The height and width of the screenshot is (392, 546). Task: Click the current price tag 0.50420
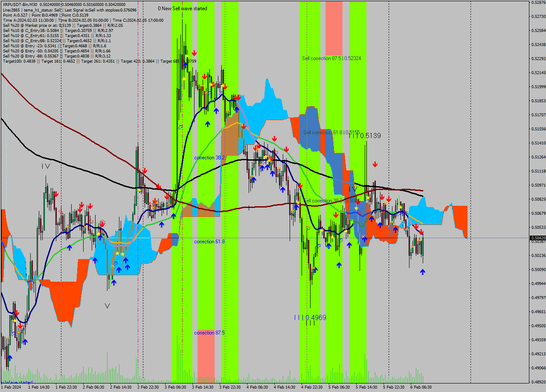(x=537, y=238)
